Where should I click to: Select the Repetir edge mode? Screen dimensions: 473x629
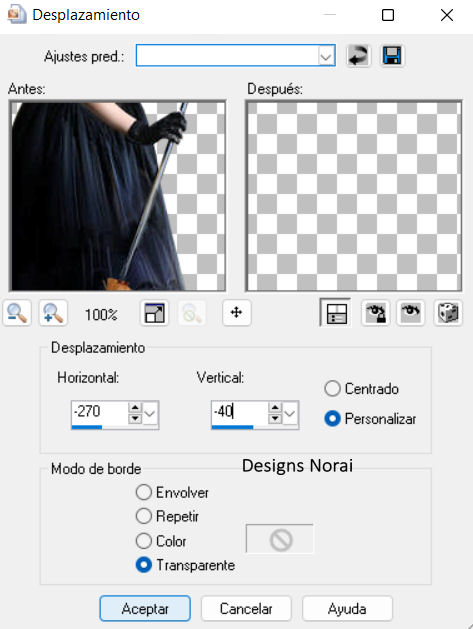point(143,516)
